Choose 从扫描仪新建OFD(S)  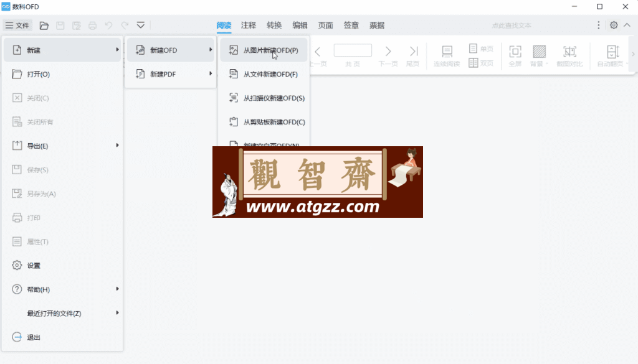[x=264, y=98]
